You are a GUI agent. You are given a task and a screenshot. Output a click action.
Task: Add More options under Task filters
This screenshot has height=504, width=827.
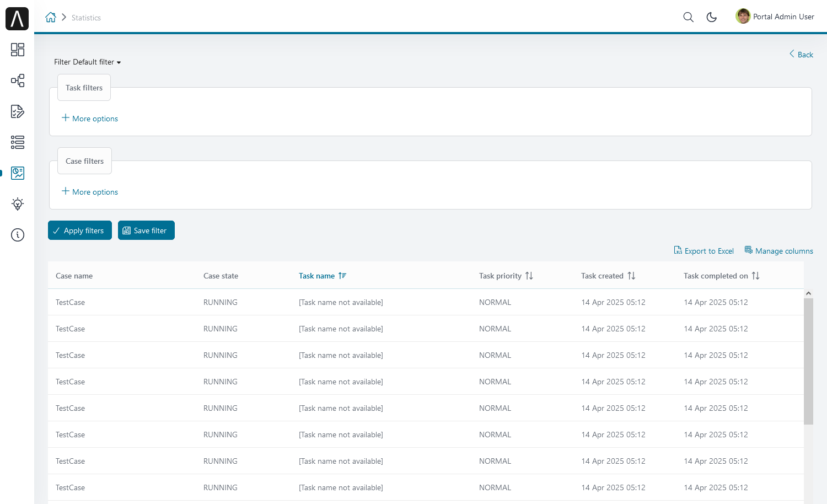90,119
